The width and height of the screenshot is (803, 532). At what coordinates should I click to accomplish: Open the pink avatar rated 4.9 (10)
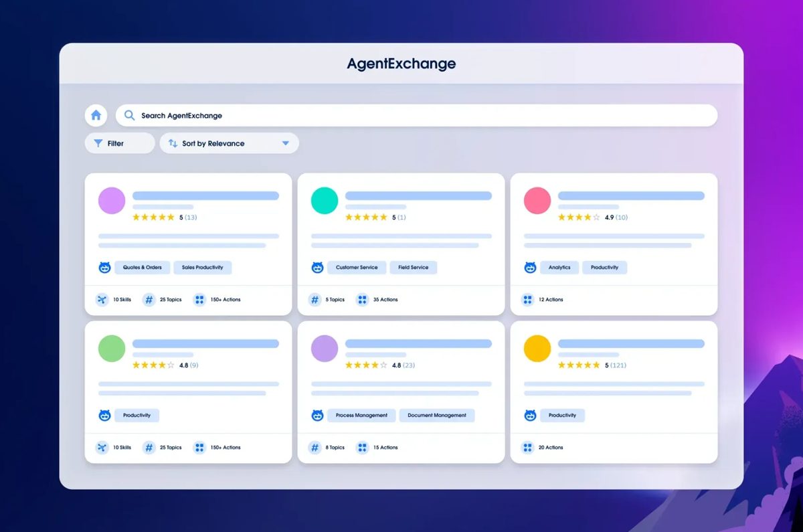pos(537,201)
